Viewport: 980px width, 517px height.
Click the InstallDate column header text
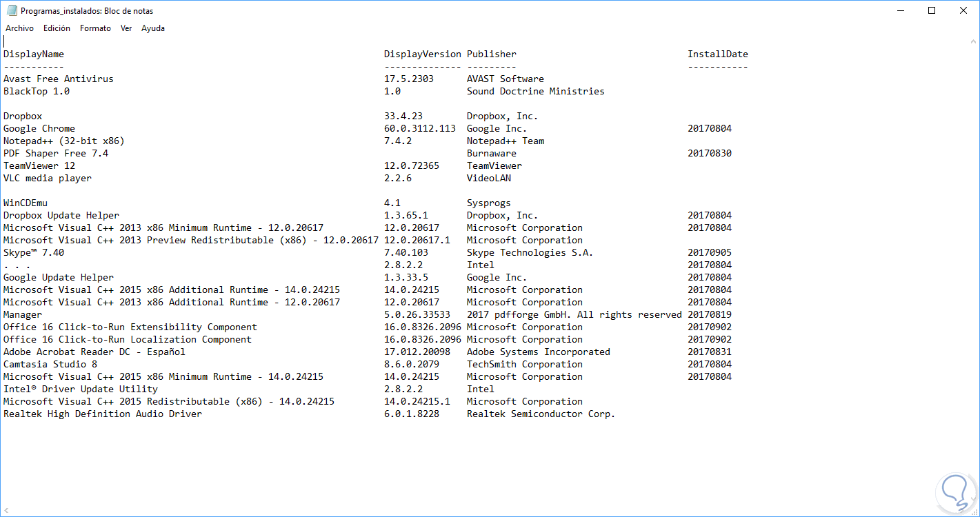(x=718, y=54)
